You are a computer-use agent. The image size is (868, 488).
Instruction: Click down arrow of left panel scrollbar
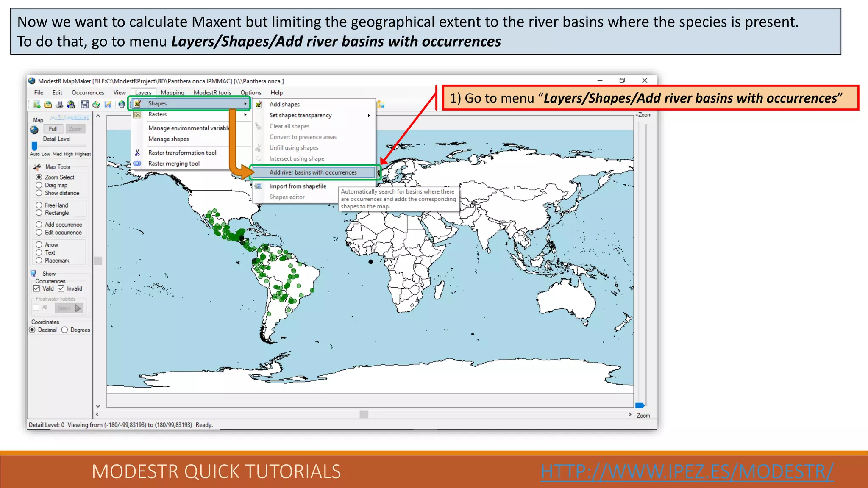[x=98, y=406]
